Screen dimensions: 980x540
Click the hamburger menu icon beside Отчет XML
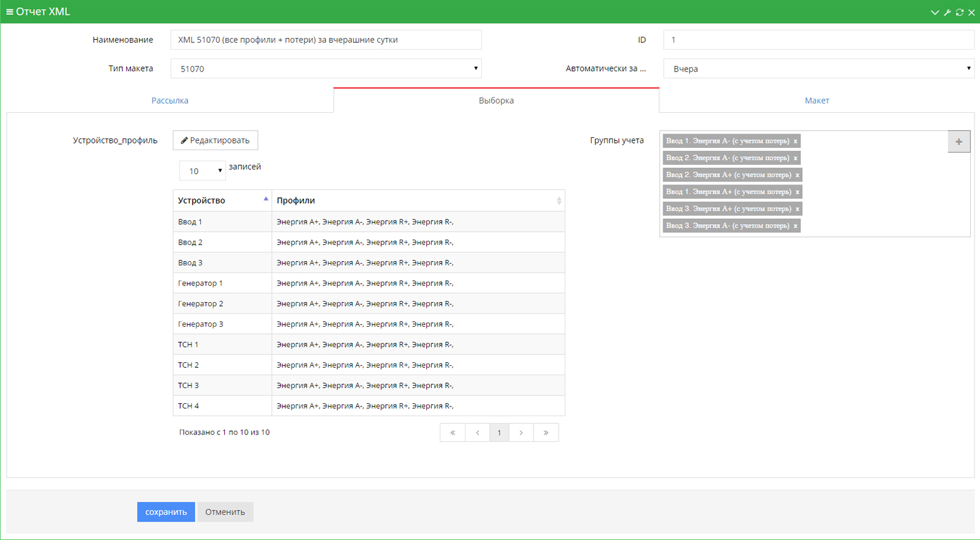9,12
